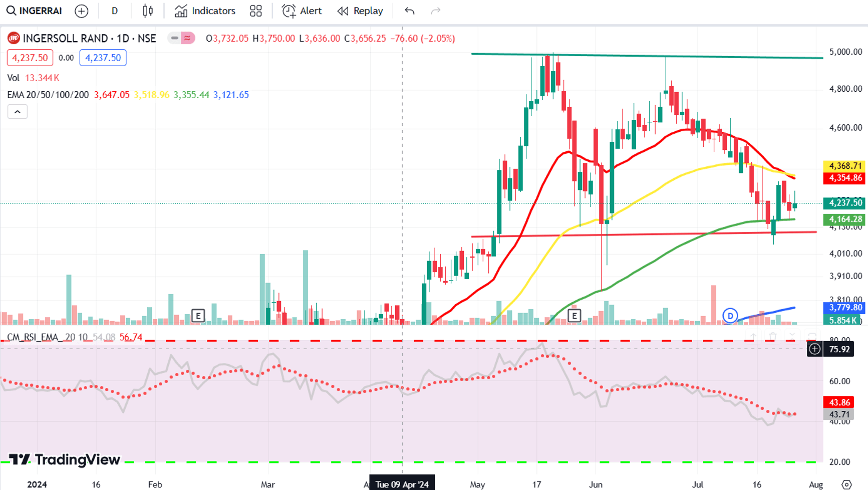Click the Vol value 13.344 K
This screenshot has height=490, width=868.
(x=42, y=78)
